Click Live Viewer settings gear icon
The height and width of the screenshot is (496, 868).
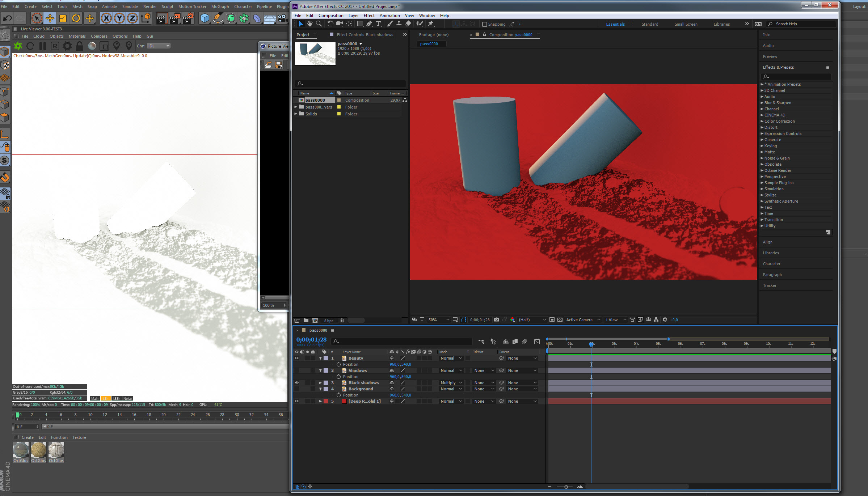click(67, 46)
